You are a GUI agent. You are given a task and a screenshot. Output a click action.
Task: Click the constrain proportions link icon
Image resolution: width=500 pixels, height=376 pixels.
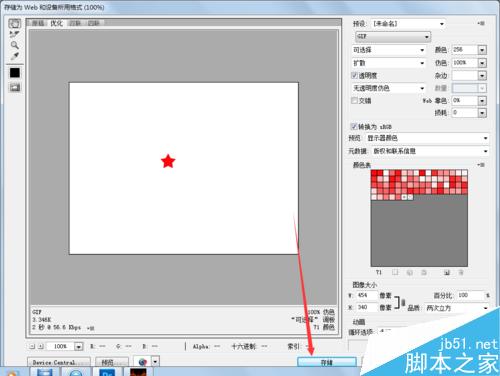click(403, 302)
